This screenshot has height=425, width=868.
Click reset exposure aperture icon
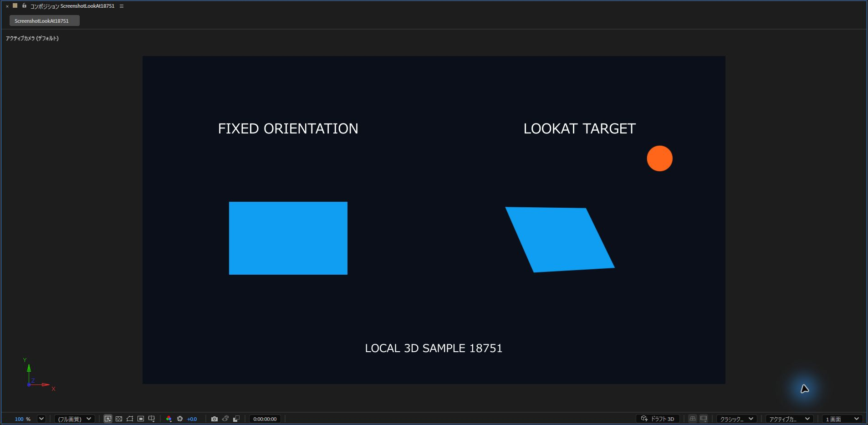pyautogui.click(x=180, y=419)
